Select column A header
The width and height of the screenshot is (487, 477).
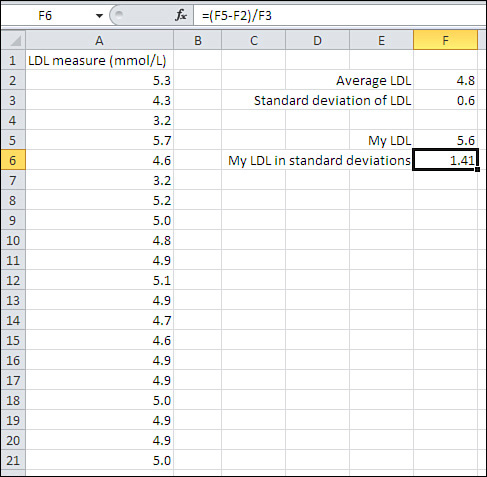click(99, 41)
